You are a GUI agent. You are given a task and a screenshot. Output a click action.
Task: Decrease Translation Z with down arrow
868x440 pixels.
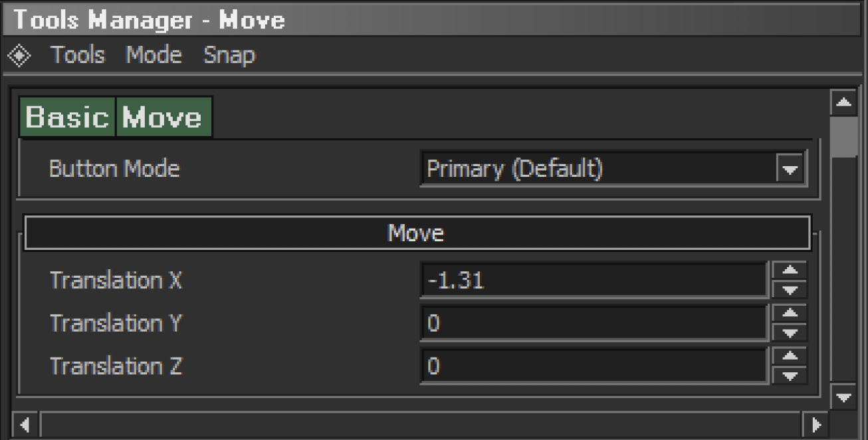[x=790, y=376]
